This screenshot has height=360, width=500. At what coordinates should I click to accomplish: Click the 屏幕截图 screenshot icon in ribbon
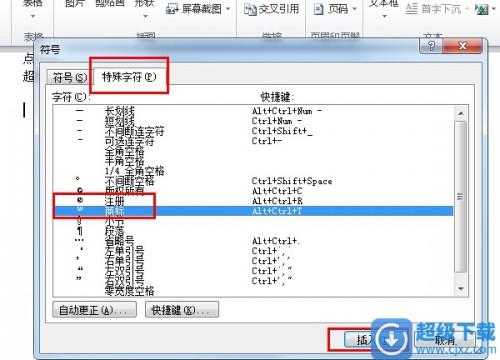[x=172, y=9]
